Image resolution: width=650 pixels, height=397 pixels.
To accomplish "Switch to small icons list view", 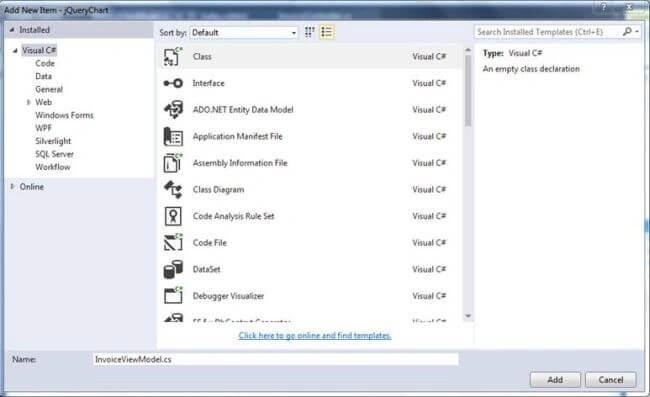I will 327,32.
